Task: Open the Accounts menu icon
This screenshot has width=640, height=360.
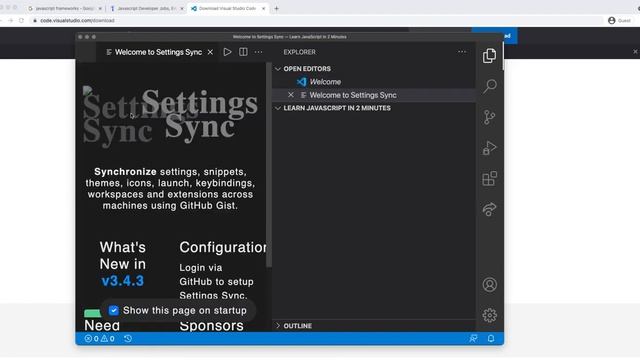Action: coord(489,284)
